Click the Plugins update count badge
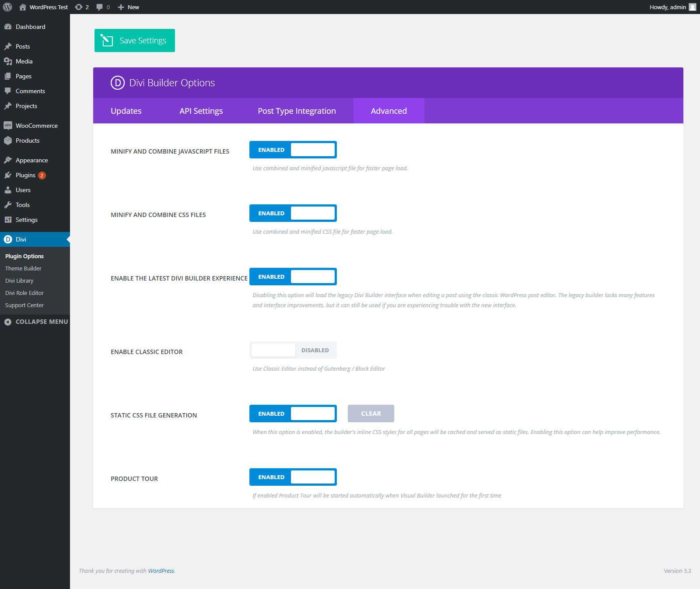700x589 pixels. click(42, 175)
